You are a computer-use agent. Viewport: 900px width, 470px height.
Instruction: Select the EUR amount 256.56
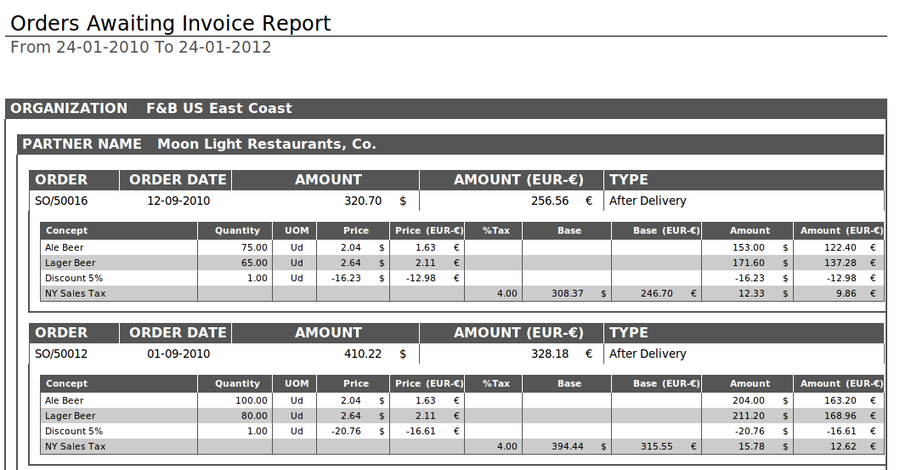550,200
